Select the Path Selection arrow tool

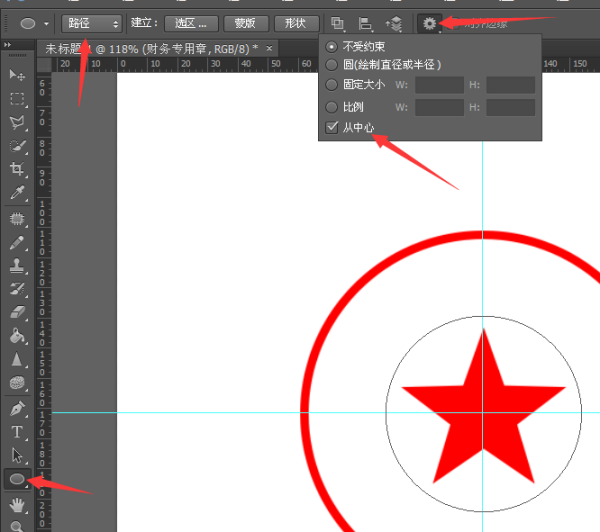click(17, 455)
